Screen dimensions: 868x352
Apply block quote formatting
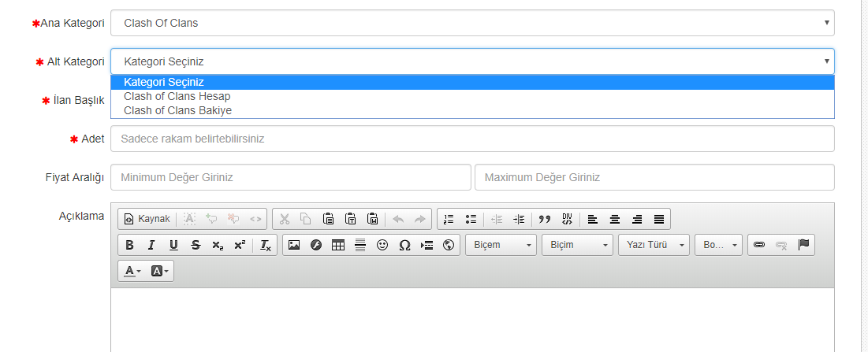tap(545, 219)
